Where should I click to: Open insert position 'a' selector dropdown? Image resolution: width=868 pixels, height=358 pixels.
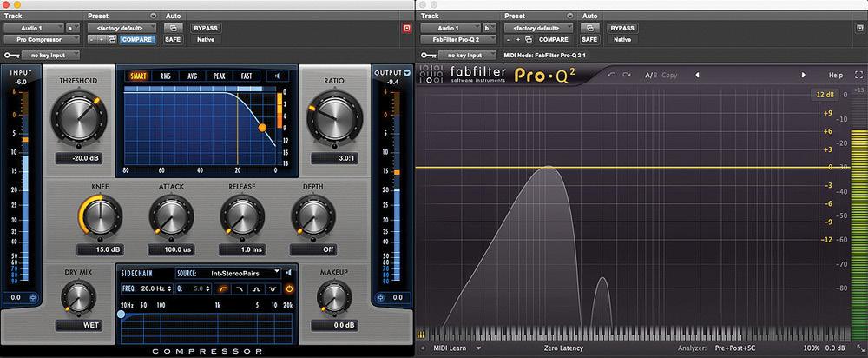(x=73, y=28)
